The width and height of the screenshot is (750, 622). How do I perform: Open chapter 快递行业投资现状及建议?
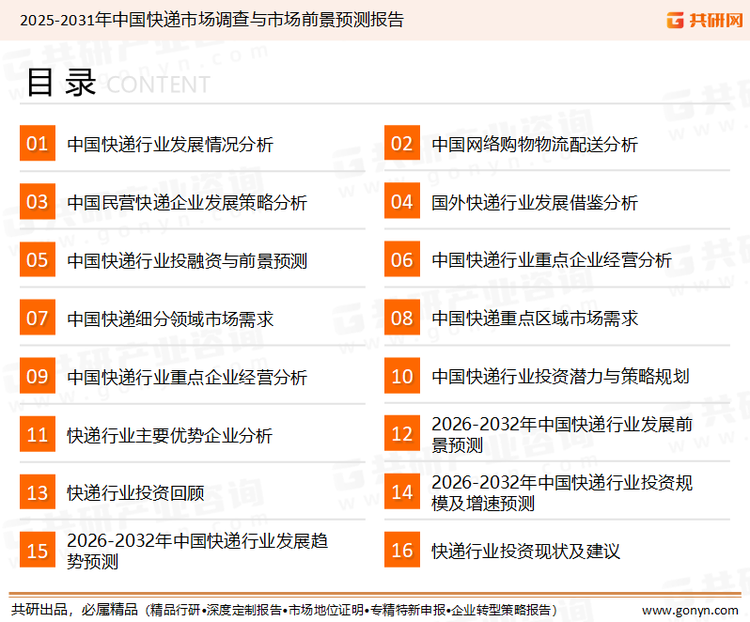click(x=526, y=551)
